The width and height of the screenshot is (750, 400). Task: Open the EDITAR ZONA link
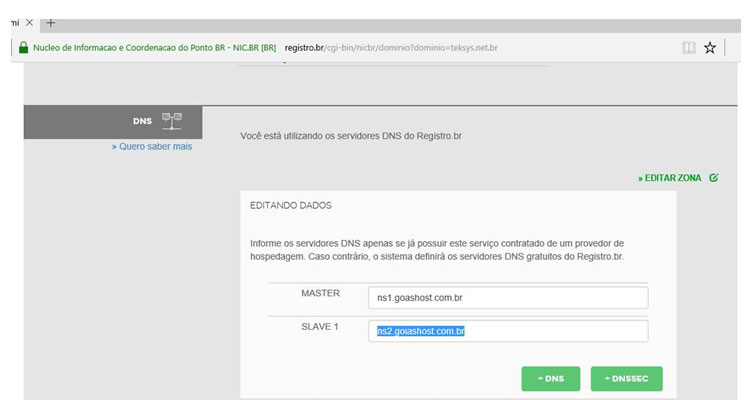click(x=672, y=177)
